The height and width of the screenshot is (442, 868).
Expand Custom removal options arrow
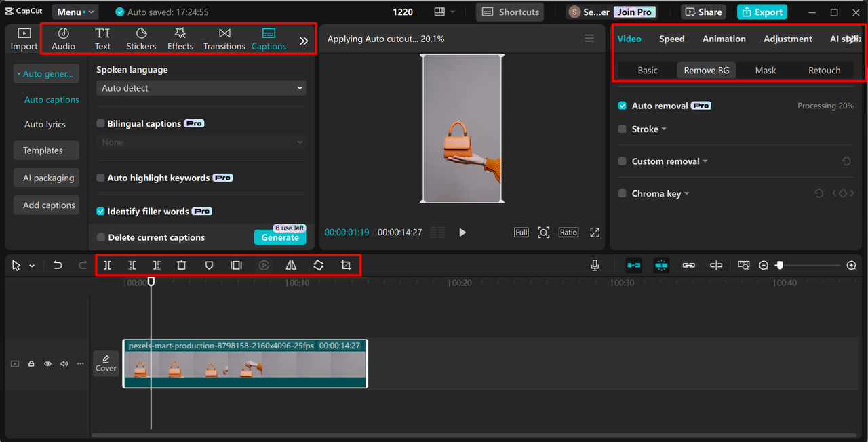coord(705,161)
